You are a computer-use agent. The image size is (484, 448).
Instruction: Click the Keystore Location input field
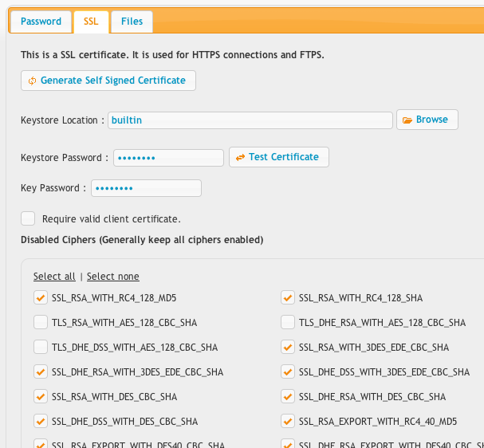pyautogui.click(x=250, y=120)
